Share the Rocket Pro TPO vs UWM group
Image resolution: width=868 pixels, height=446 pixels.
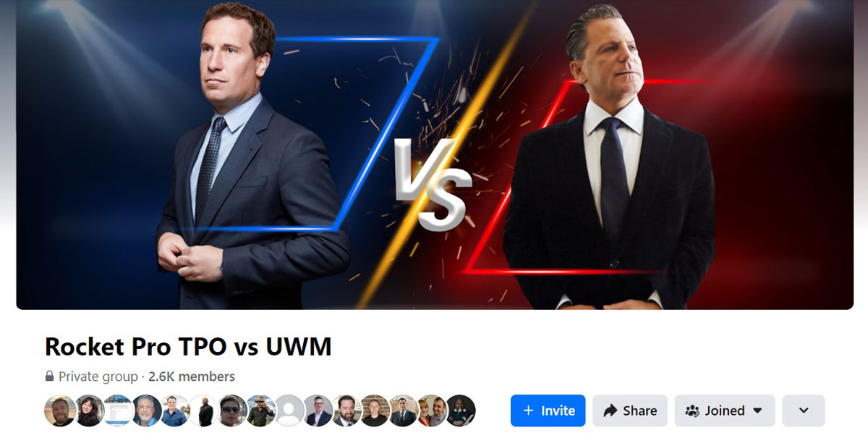(630, 411)
